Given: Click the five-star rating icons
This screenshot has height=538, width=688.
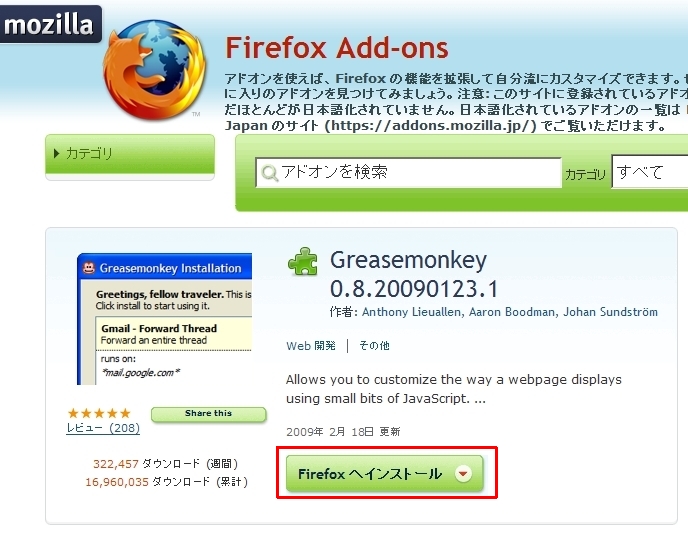Looking at the screenshot, I should click(99, 413).
